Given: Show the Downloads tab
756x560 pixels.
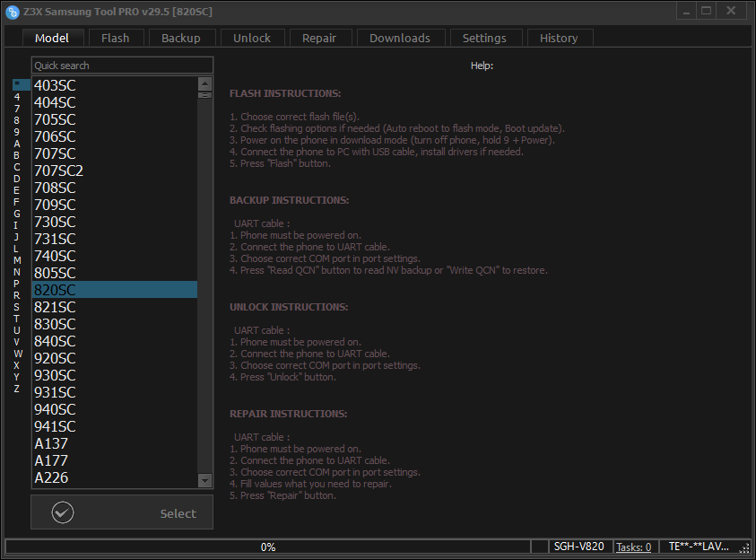Looking at the screenshot, I should point(400,38).
